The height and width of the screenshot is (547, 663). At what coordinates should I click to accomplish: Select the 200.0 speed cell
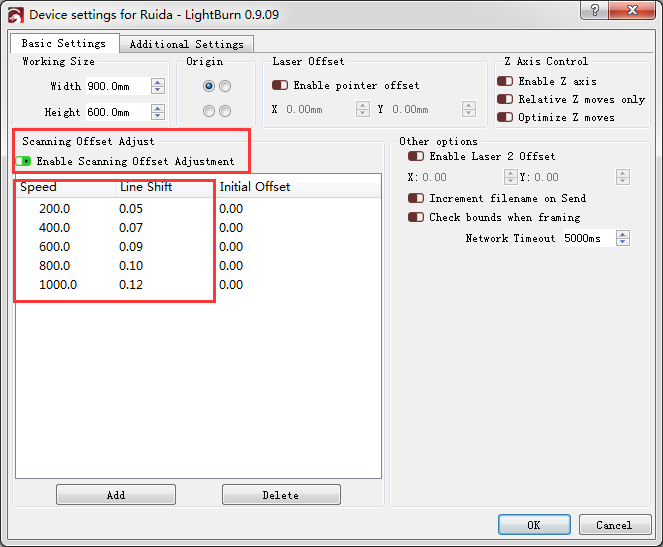click(x=55, y=209)
